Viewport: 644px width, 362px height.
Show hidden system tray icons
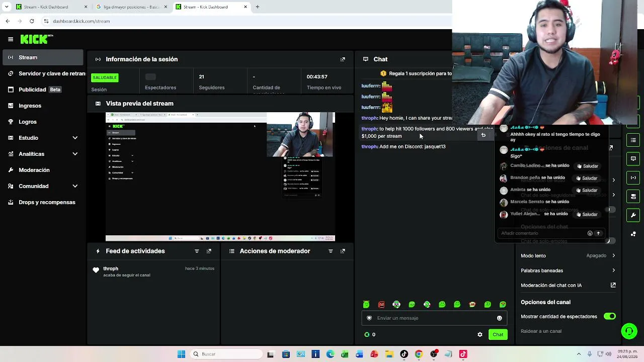(579, 354)
